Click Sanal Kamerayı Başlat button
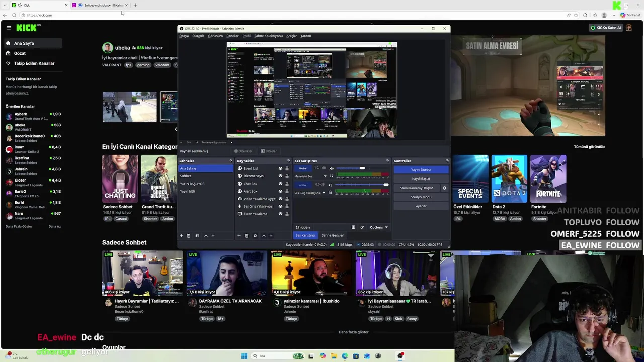Image resolution: width=644 pixels, height=362 pixels. tap(417, 188)
